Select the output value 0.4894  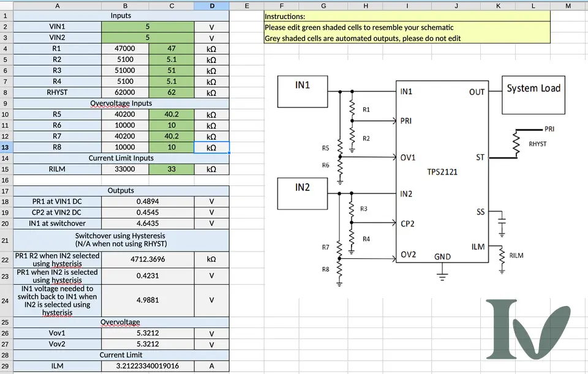[148, 201]
